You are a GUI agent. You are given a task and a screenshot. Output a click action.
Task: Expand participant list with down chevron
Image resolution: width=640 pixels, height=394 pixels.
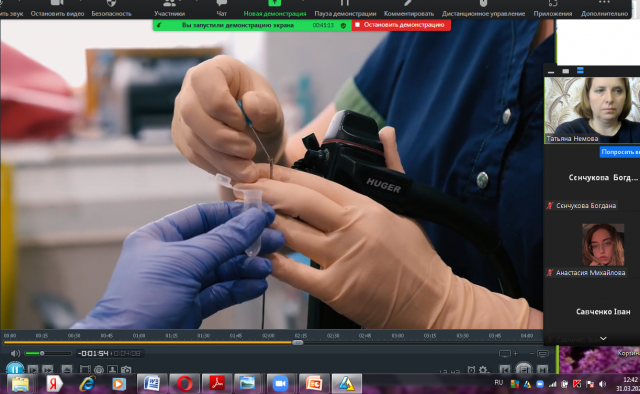[x=603, y=338]
